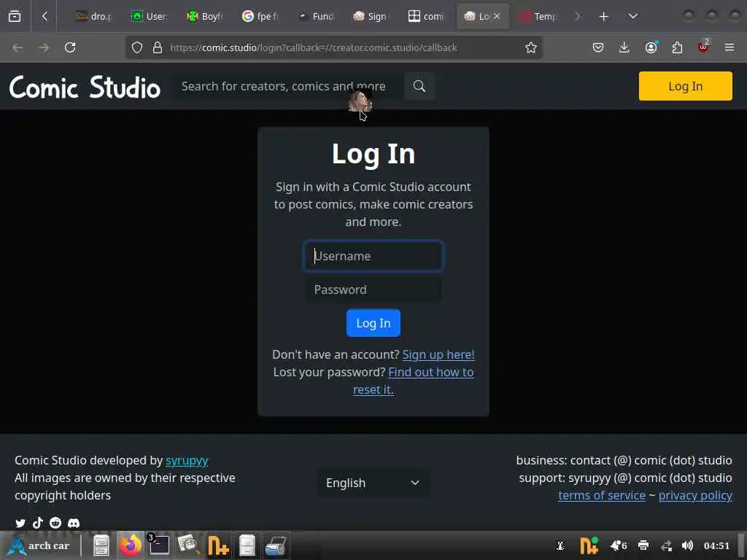Open the Firefox account menu
The image size is (747, 560).
coord(651,47)
